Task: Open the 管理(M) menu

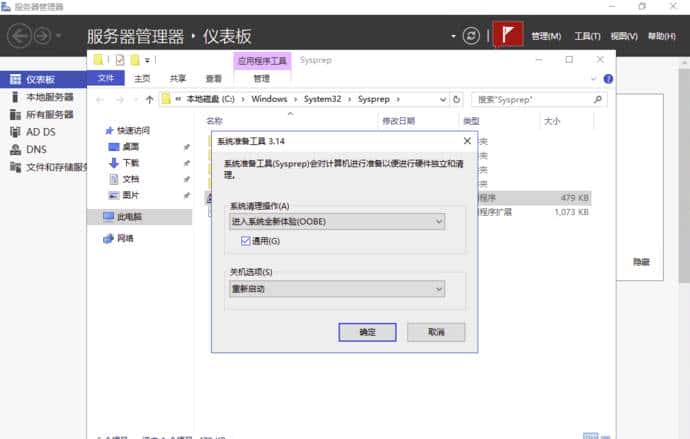Action: (546, 36)
